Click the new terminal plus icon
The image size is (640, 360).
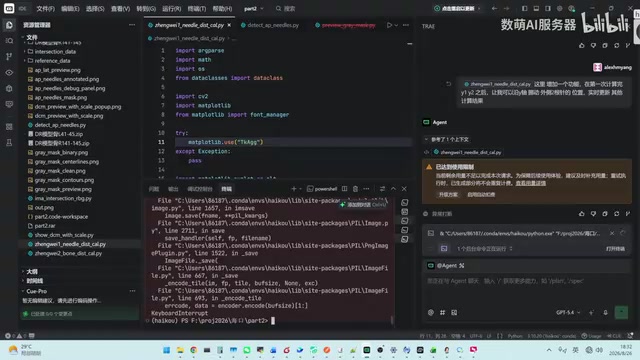click(293, 189)
